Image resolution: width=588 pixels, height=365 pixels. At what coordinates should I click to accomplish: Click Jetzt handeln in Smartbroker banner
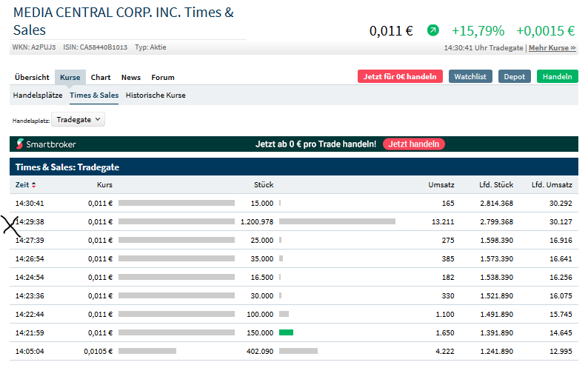(414, 144)
